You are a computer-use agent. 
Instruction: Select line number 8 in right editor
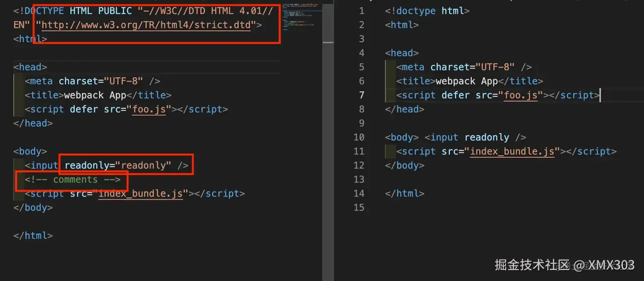point(361,109)
